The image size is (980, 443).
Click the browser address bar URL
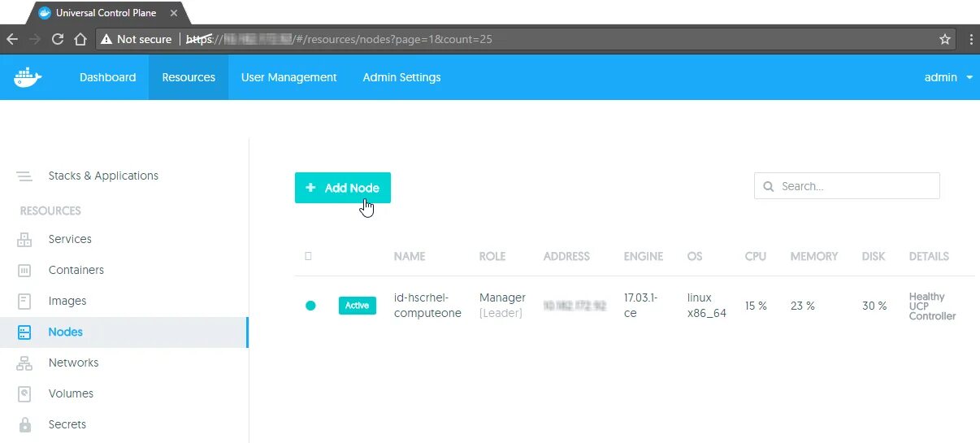340,39
